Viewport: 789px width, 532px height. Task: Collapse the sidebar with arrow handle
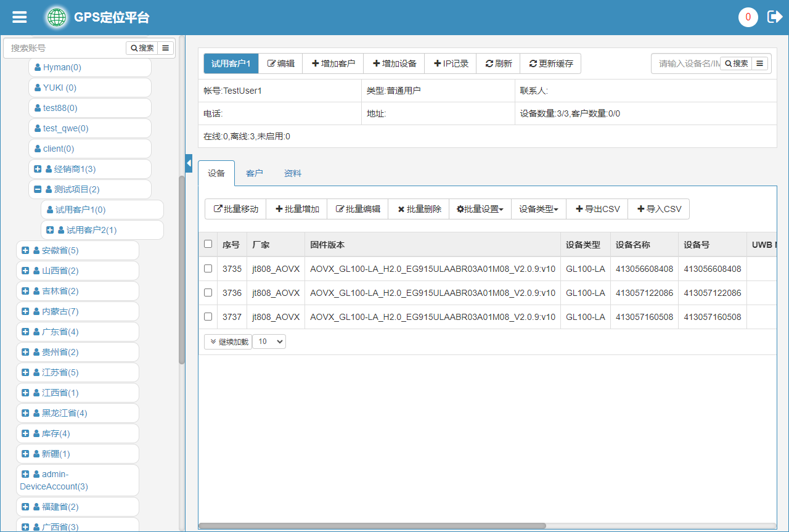coord(189,162)
